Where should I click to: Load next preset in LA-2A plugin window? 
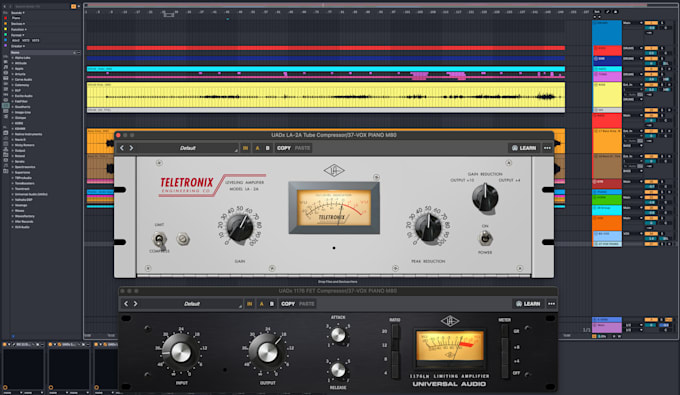click(x=131, y=148)
